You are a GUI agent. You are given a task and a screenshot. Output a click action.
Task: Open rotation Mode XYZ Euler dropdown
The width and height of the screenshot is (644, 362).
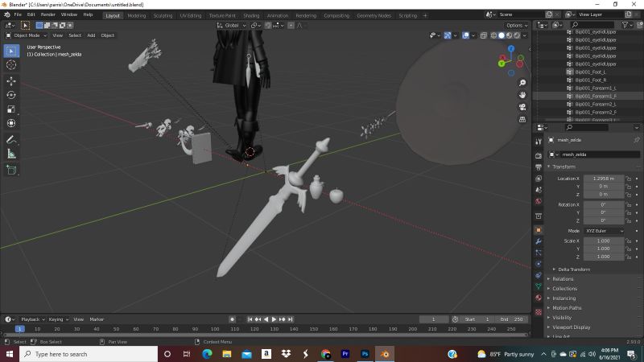605,231
